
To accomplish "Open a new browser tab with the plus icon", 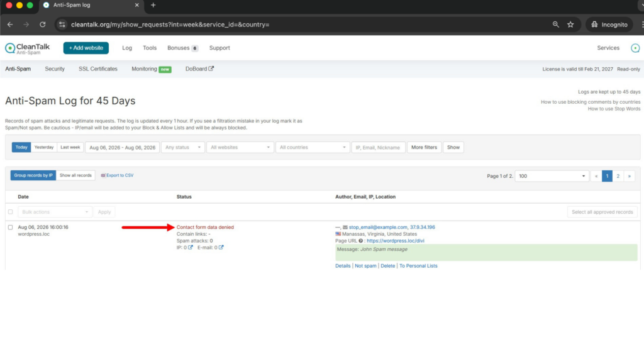I will pos(153,5).
